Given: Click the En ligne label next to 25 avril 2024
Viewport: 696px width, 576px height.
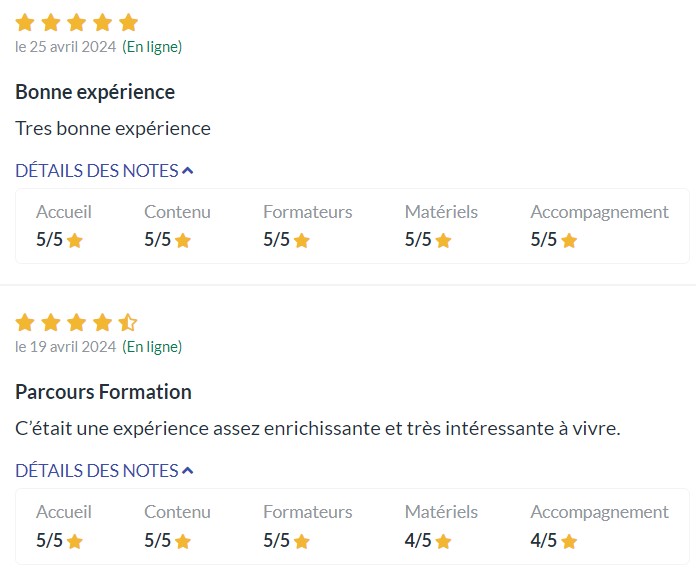Looking at the screenshot, I should 152,47.
